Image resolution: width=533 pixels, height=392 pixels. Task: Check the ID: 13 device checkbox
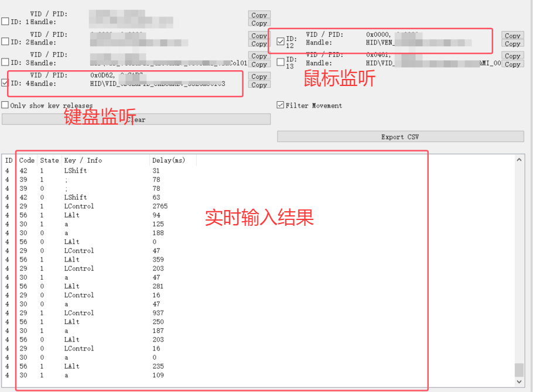281,62
